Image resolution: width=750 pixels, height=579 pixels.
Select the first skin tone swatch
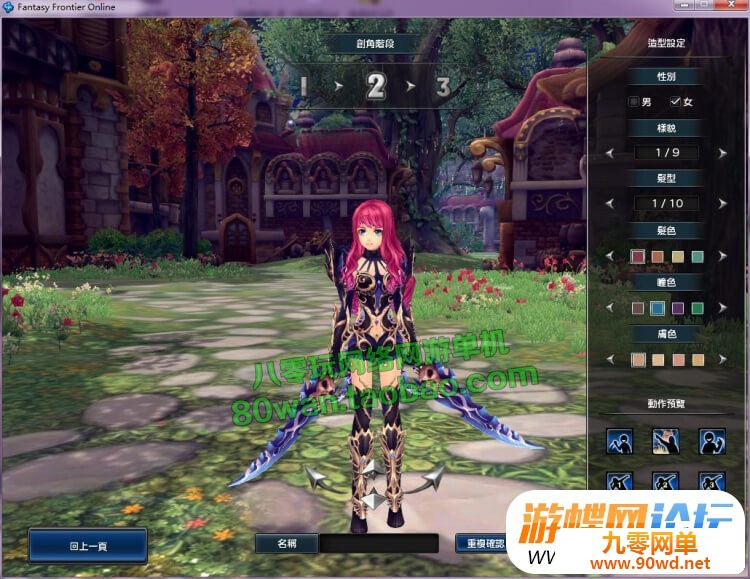[x=638, y=359]
